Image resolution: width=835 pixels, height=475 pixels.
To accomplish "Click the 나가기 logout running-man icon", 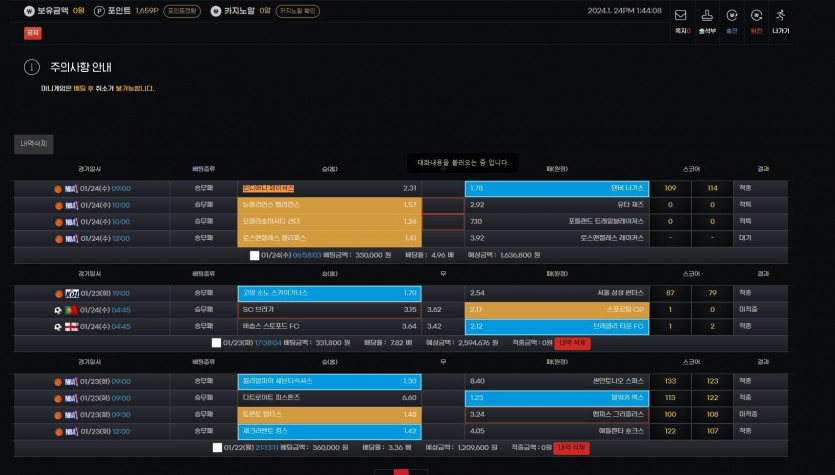I will click(x=781, y=16).
